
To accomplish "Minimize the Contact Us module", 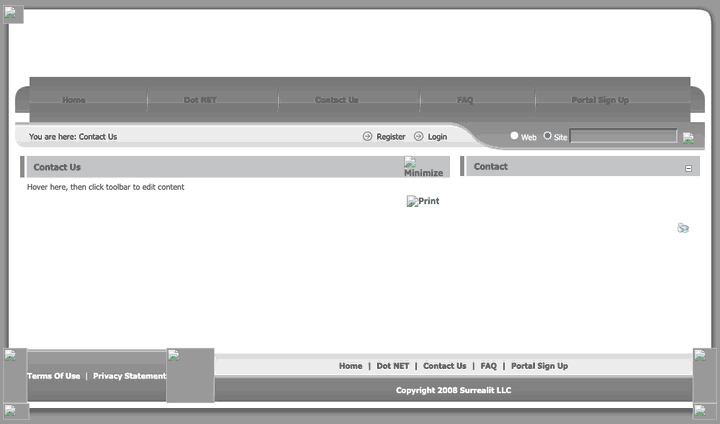I will 423,167.
